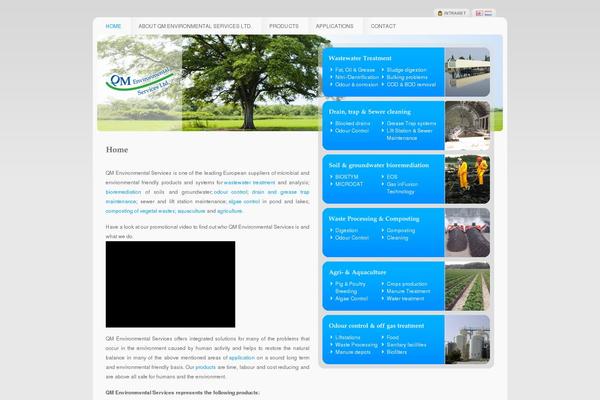Follow the aquaculture link in the paragraph
The image size is (600, 400).
click(x=191, y=211)
